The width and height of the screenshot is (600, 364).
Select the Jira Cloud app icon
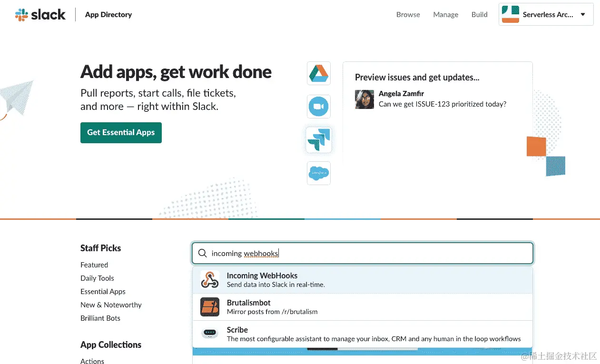[319, 140]
